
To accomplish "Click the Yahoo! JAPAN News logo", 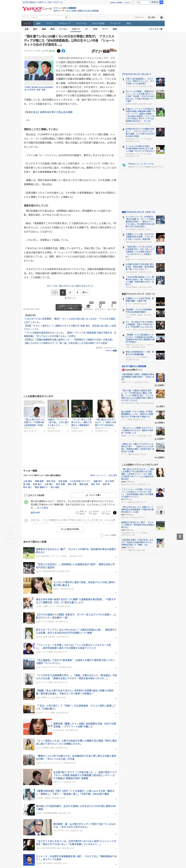I will pyautogui.click(x=37, y=9).
